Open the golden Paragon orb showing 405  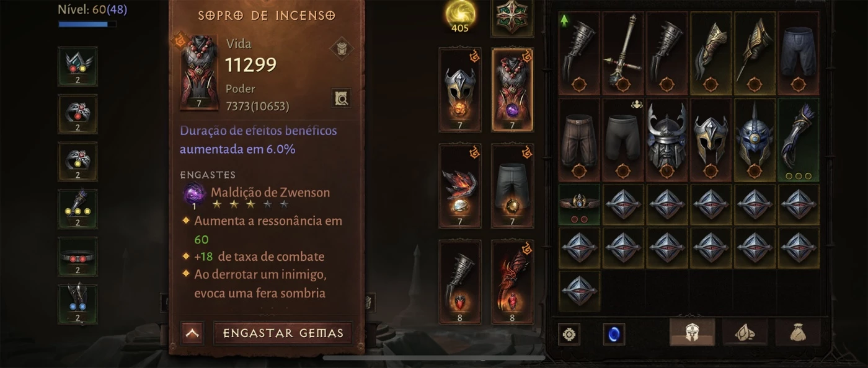460,16
